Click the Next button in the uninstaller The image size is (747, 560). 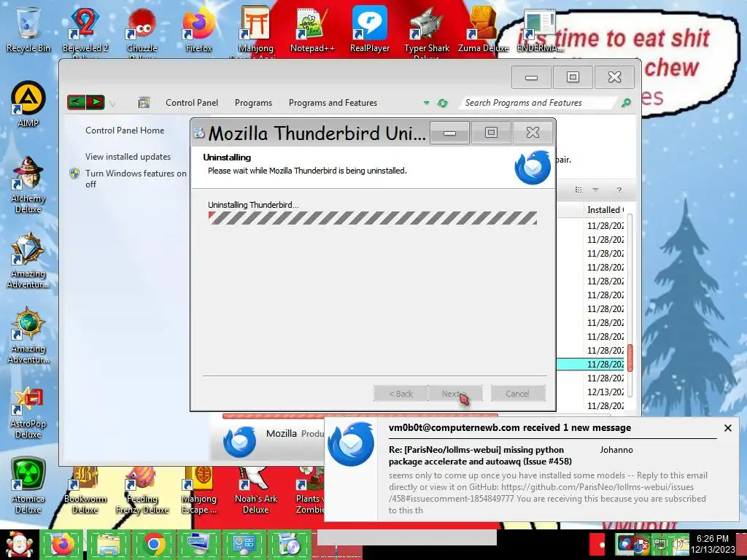(x=455, y=394)
